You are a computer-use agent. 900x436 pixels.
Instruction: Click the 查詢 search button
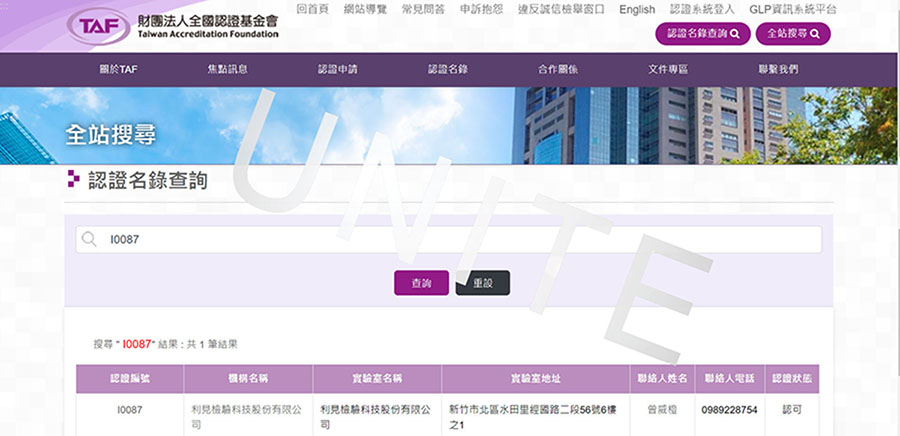tap(421, 283)
